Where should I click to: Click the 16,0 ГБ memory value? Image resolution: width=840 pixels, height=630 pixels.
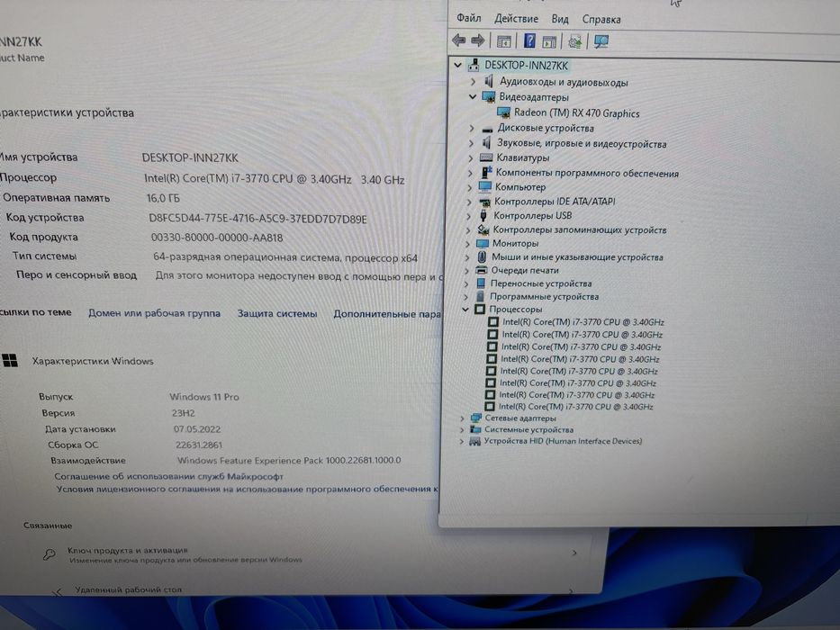163,198
